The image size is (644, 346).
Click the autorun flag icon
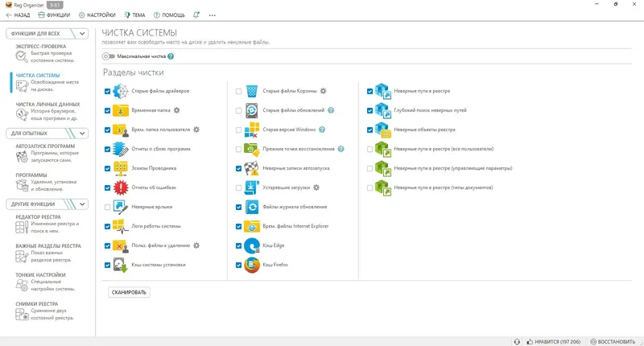tap(252, 168)
